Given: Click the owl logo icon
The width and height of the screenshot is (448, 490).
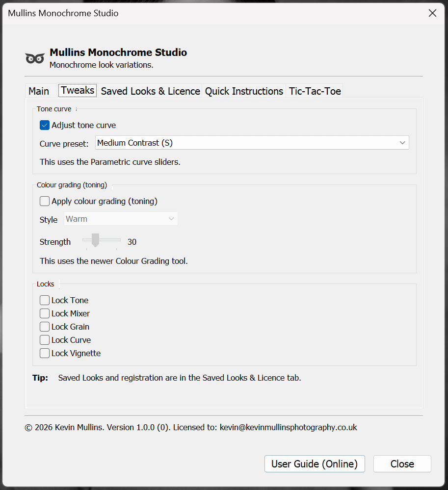Looking at the screenshot, I should click(x=34, y=57).
